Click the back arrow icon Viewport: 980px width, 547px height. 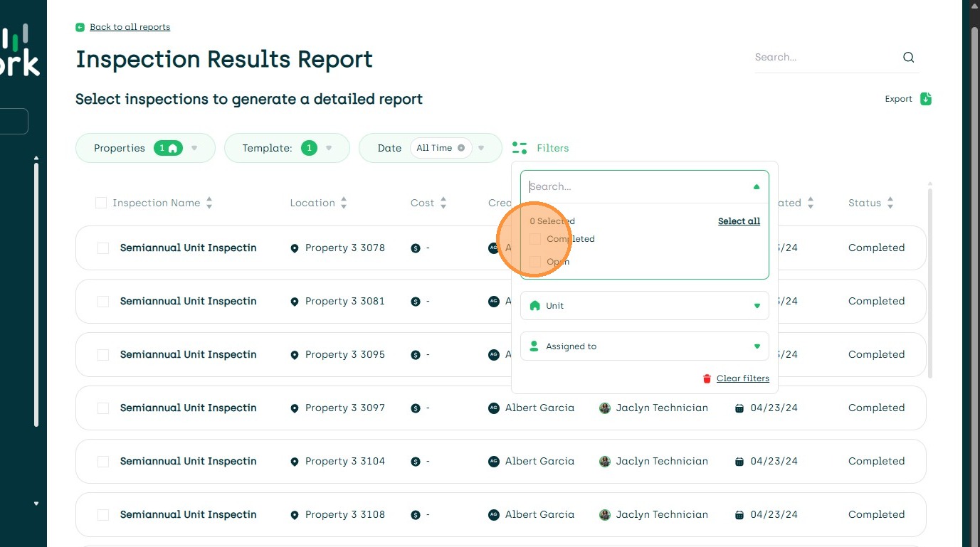(80, 28)
